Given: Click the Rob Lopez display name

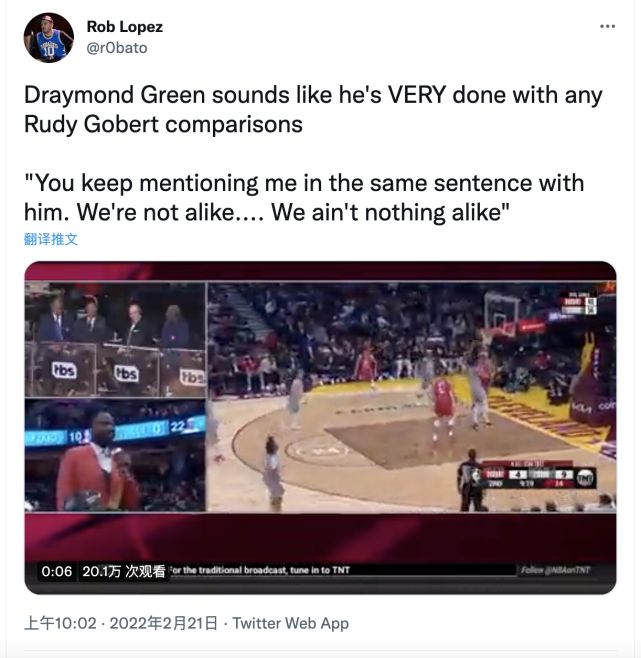Looking at the screenshot, I should 125,27.
